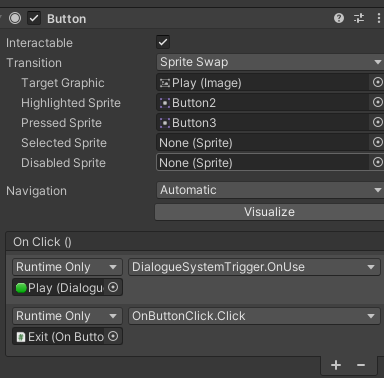Viewport: 384px width, 378px height.
Task: Click the On Click () header
Action: (42, 242)
